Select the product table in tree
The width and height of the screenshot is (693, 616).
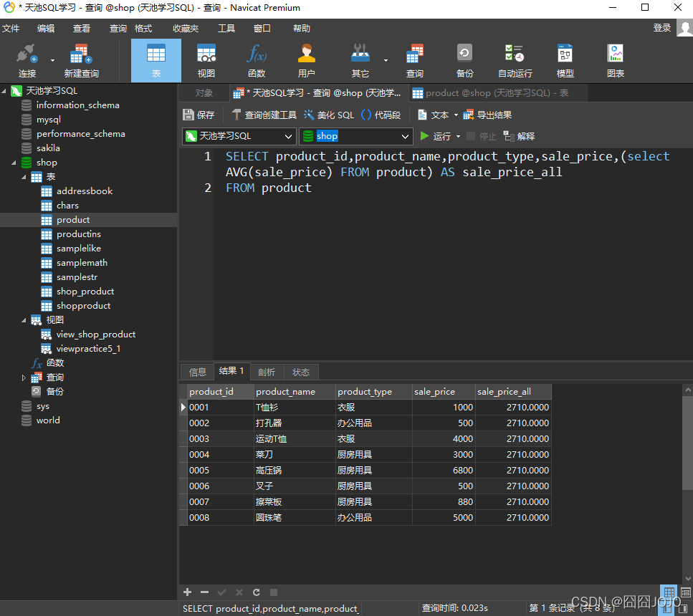(x=73, y=220)
